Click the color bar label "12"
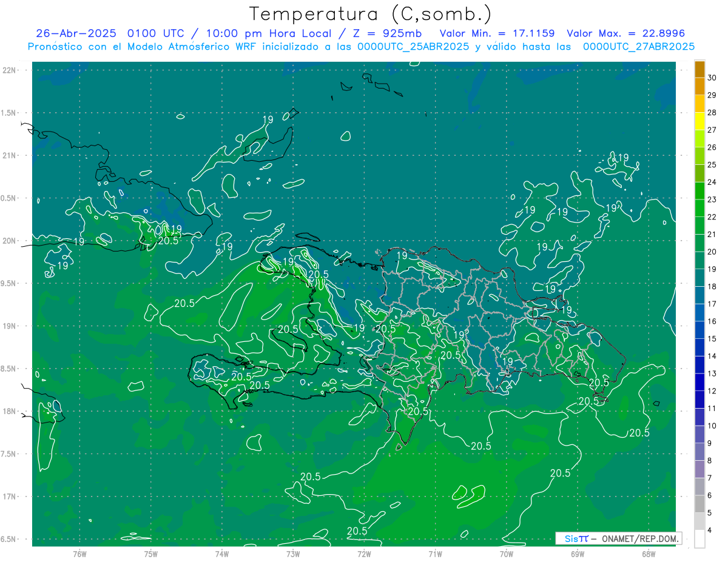 coord(712,391)
